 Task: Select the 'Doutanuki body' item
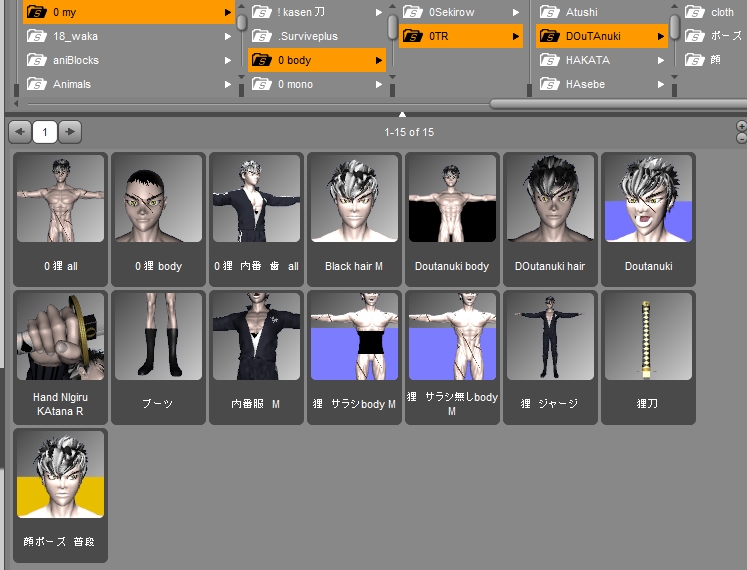pos(452,219)
